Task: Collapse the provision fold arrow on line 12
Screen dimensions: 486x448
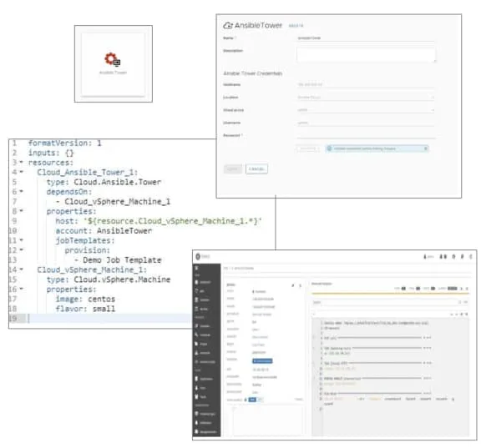Action: coord(22,249)
